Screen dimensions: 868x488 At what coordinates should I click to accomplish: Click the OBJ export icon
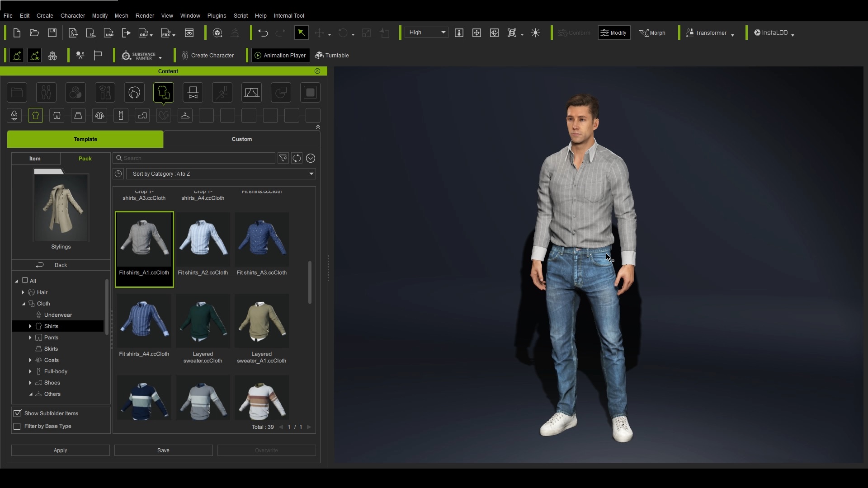(144, 33)
